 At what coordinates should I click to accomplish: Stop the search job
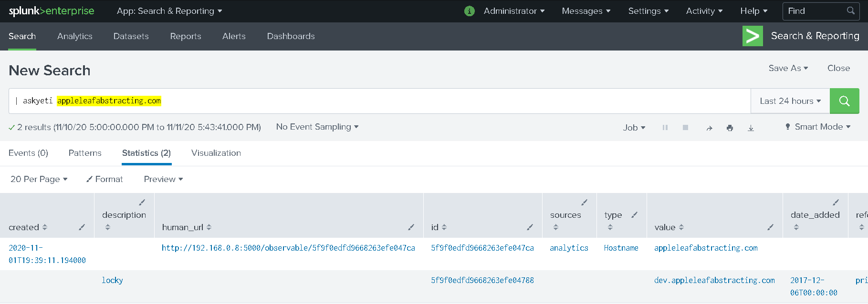click(x=685, y=128)
